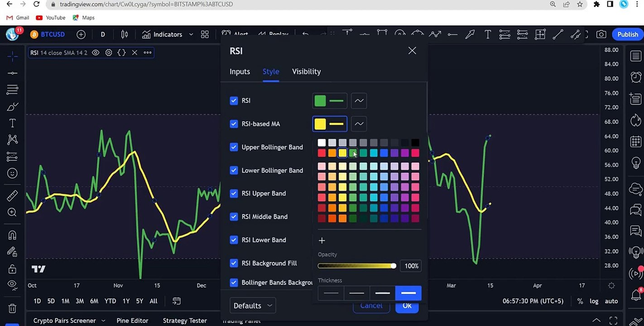Choose the ruler measure tool
Image resolution: width=644 pixels, height=326 pixels.
[x=12, y=196]
